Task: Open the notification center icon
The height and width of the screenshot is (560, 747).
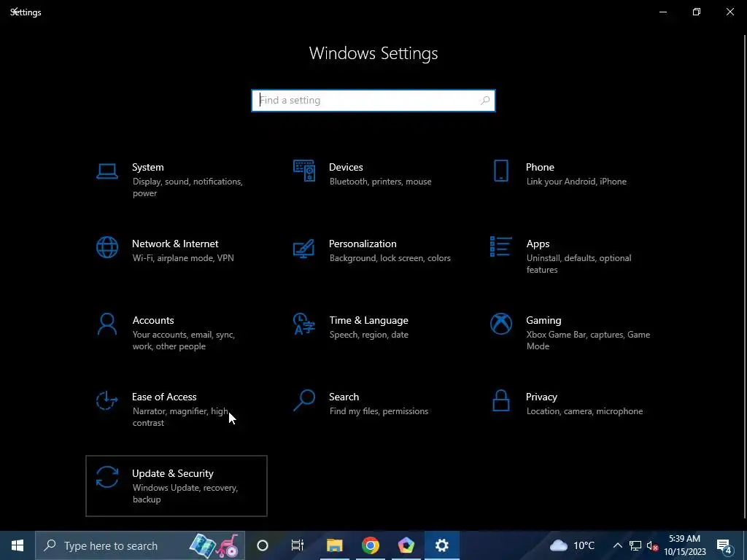Action: coord(724,545)
